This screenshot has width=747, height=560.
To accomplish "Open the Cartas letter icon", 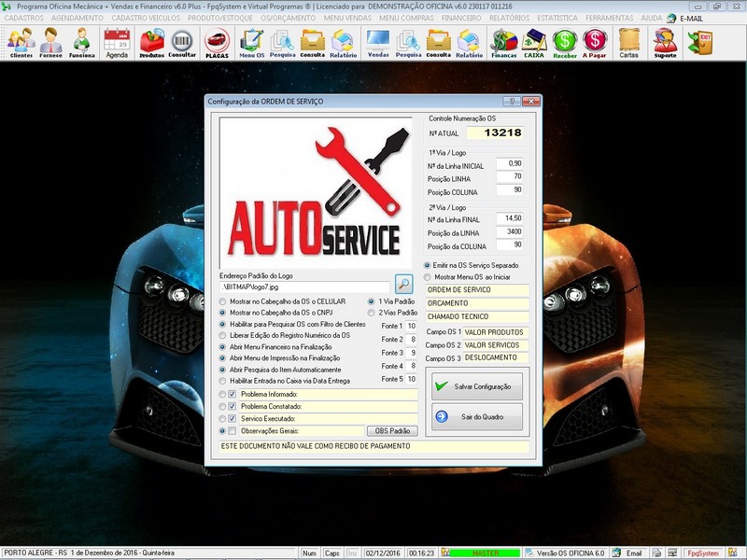I will (x=628, y=43).
